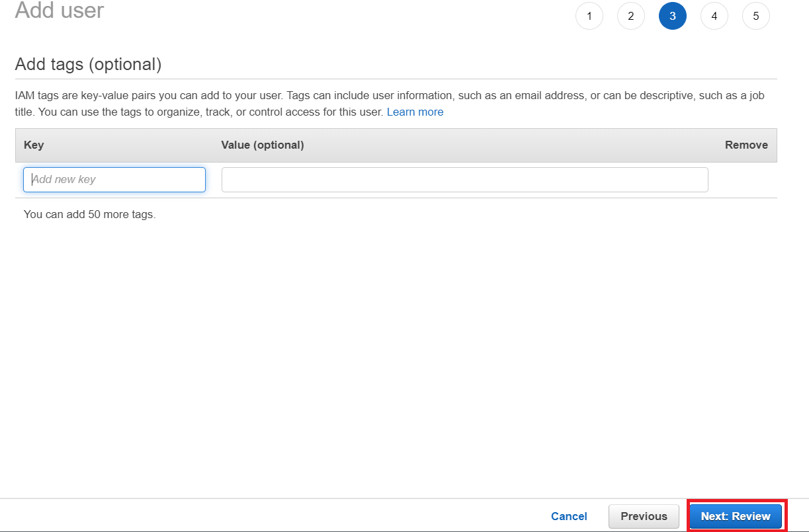Open step 4 of Add user

[714, 17]
